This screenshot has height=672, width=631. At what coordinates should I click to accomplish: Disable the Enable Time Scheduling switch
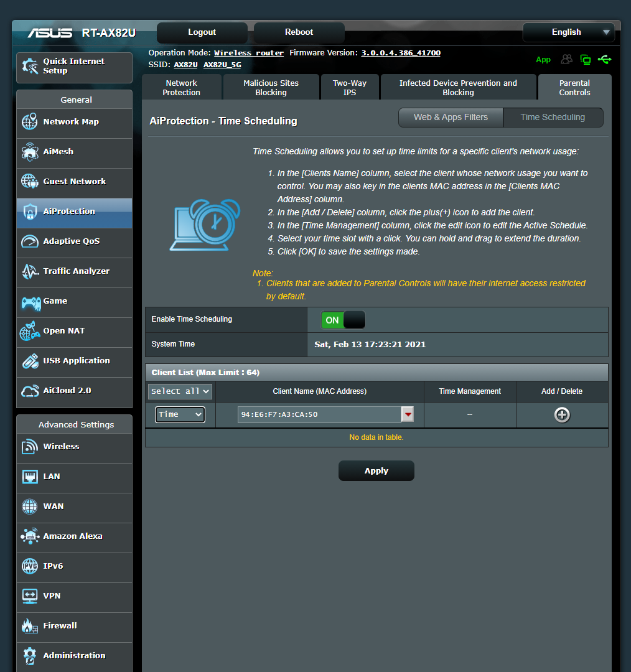tap(343, 320)
